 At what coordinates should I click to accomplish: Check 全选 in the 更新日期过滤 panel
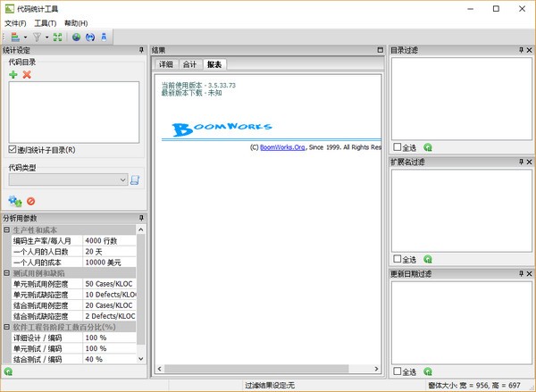(x=397, y=371)
